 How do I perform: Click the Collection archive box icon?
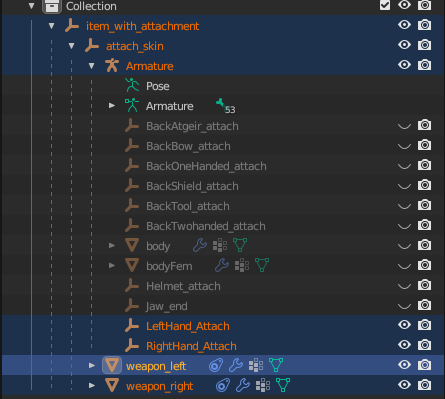52,6
